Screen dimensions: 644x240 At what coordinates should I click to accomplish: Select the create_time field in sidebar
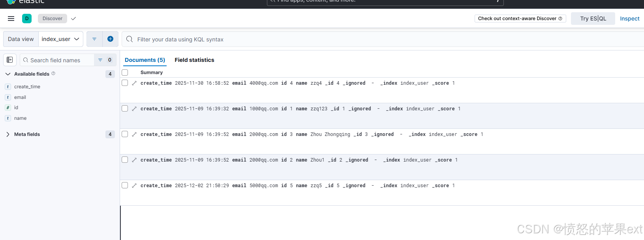pyautogui.click(x=27, y=87)
